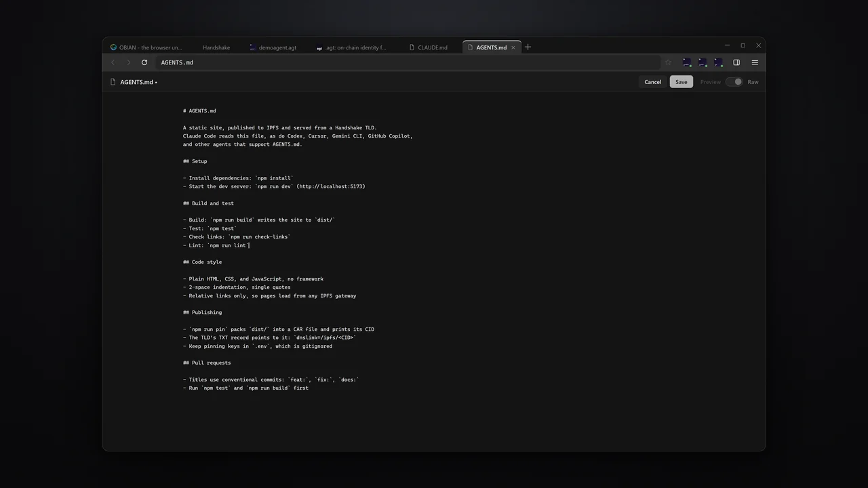Click the '## Setup' heading
Image resolution: width=868 pixels, height=488 pixels.
[195, 161]
